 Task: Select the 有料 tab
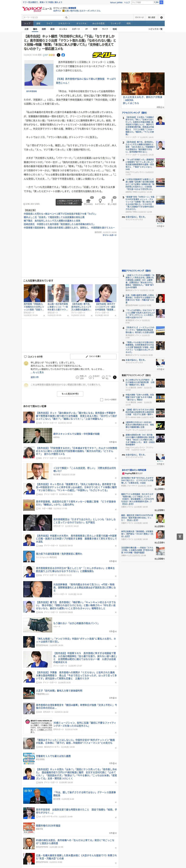tap(128, 24)
